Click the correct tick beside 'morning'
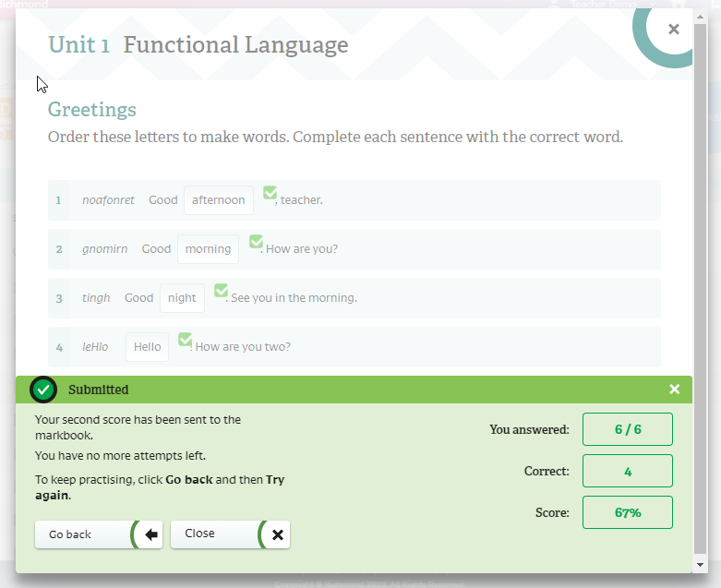 click(x=256, y=241)
